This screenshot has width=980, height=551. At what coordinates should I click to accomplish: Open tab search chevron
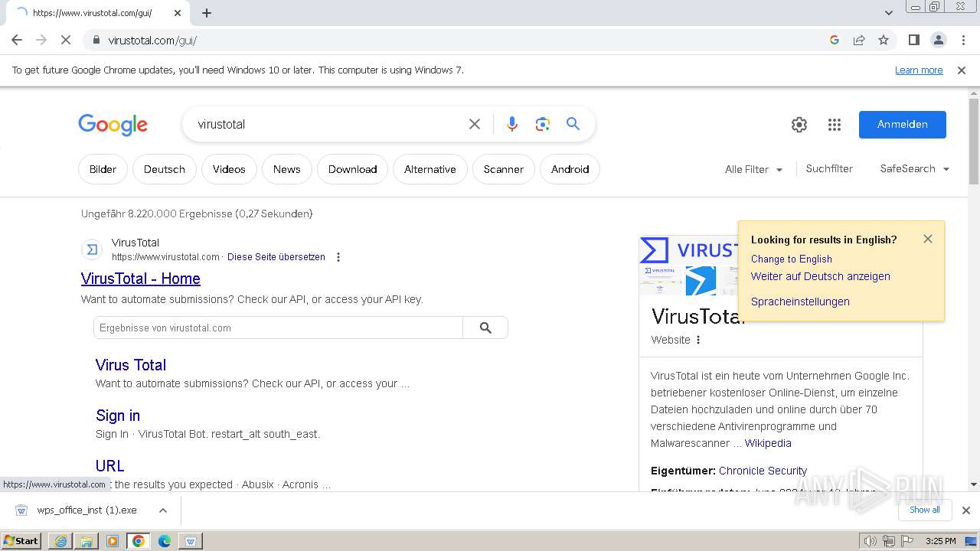coord(889,12)
